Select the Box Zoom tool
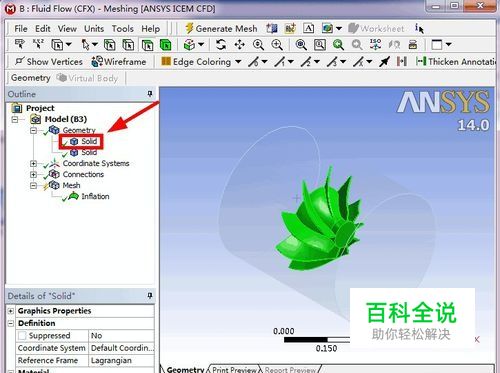 [x=277, y=44]
